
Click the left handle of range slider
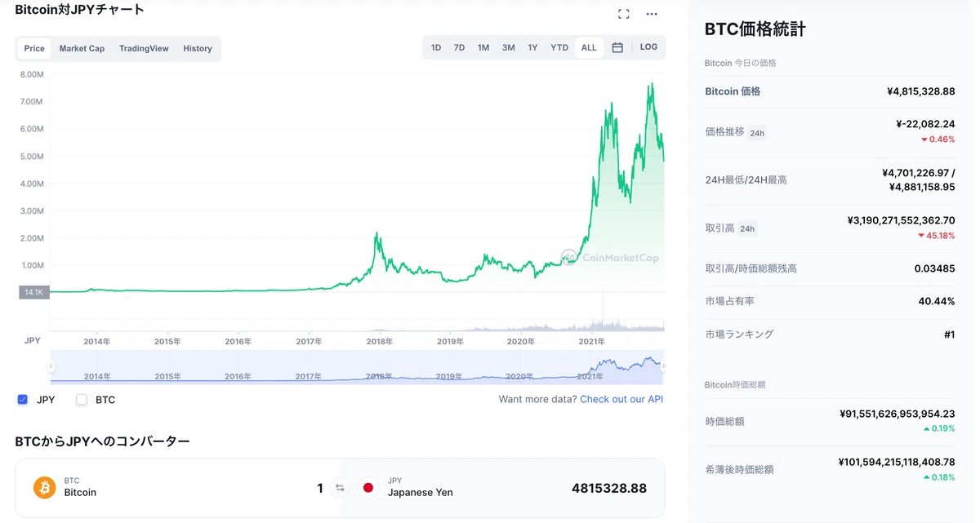51,366
